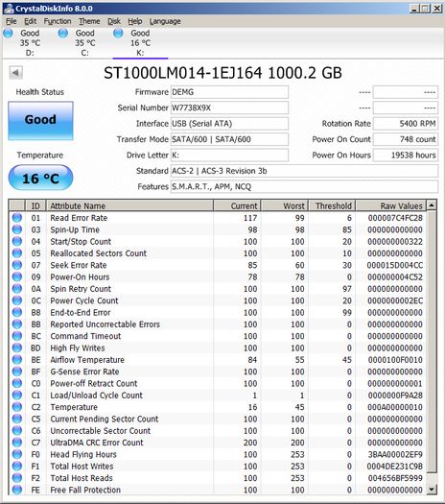Click the Rotation Rate 5400 RPM field
The height and width of the screenshot is (504, 445).
tap(405, 124)
